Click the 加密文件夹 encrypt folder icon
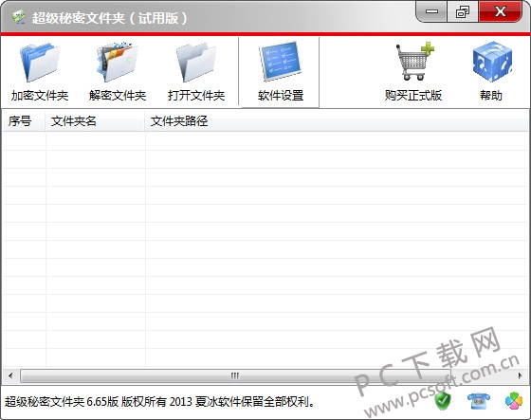531x420 pixels. (x=40, y=62)
